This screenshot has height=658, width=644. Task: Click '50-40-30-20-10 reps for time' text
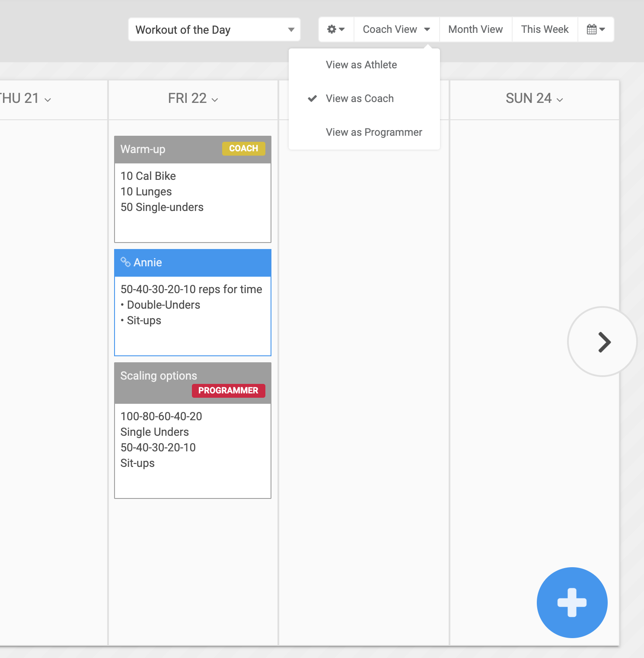point(191,289)
